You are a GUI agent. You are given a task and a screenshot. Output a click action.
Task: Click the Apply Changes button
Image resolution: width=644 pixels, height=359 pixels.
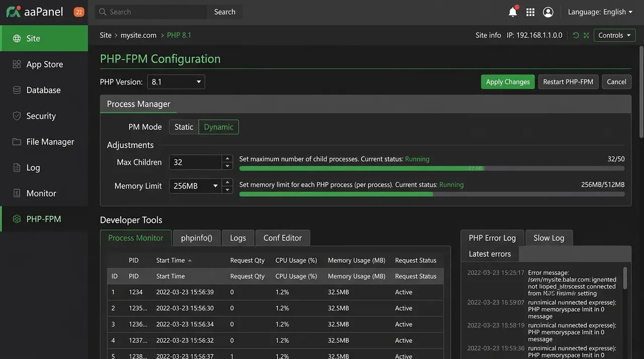tap(508, 82)
